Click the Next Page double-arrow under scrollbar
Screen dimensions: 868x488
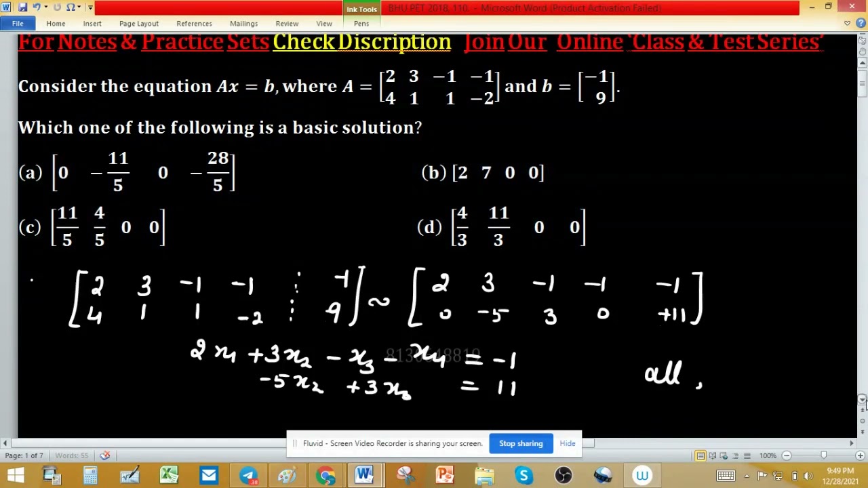tap(863, 432)
